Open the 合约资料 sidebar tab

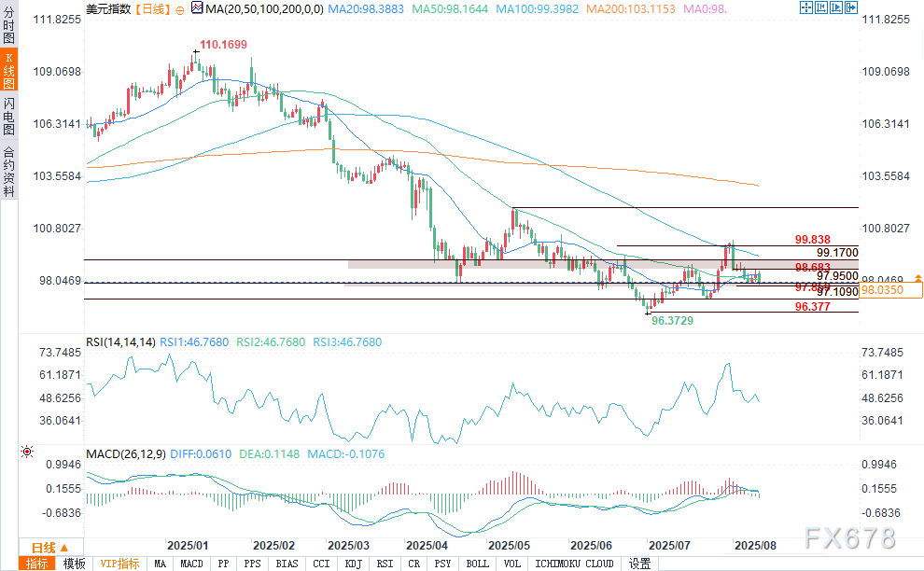(8, 171)
